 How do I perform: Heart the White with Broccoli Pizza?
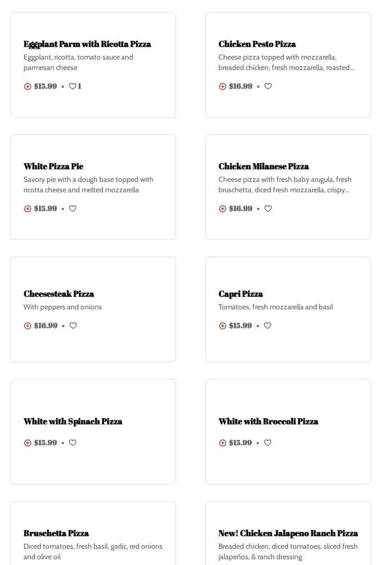[268, 443]
